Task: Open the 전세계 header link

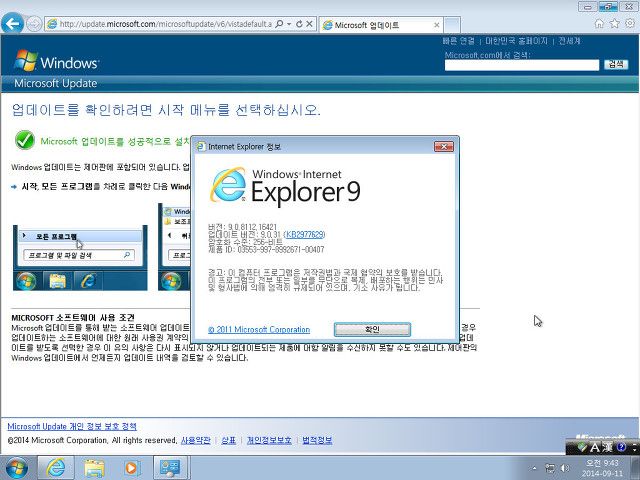Action: pos(569,41)
